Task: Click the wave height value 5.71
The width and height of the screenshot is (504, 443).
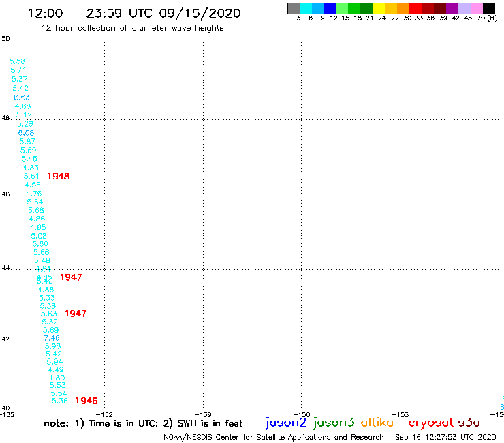Action: pyautogui.click(x=18, y=70)
